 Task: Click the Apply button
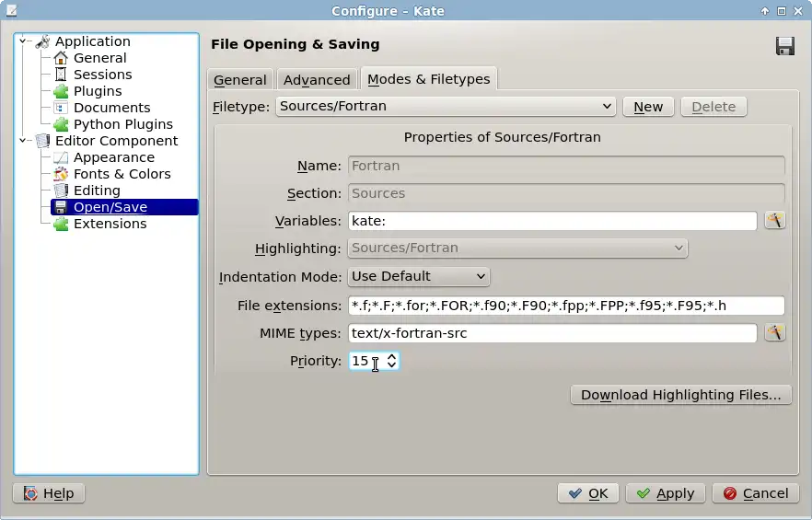coord(666,493)
